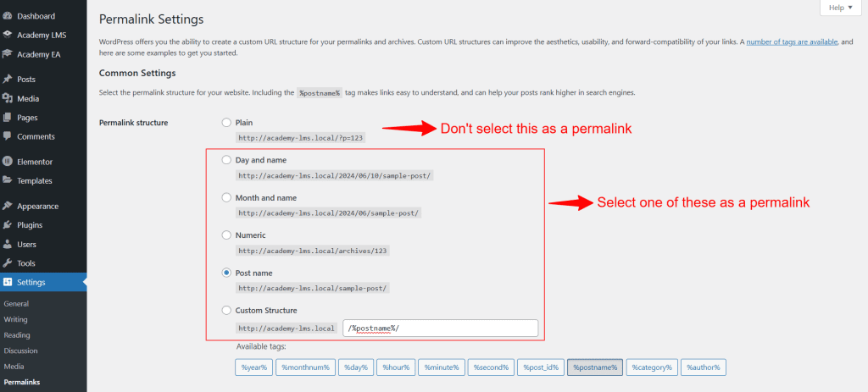Click the Templates folder icon

click(7, 181)
